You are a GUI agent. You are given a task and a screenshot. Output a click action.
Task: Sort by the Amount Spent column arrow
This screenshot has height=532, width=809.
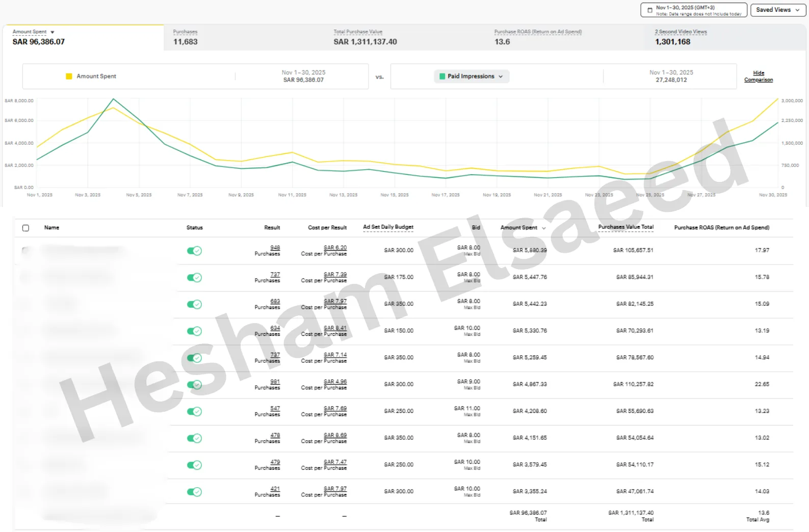pos(544,228)
